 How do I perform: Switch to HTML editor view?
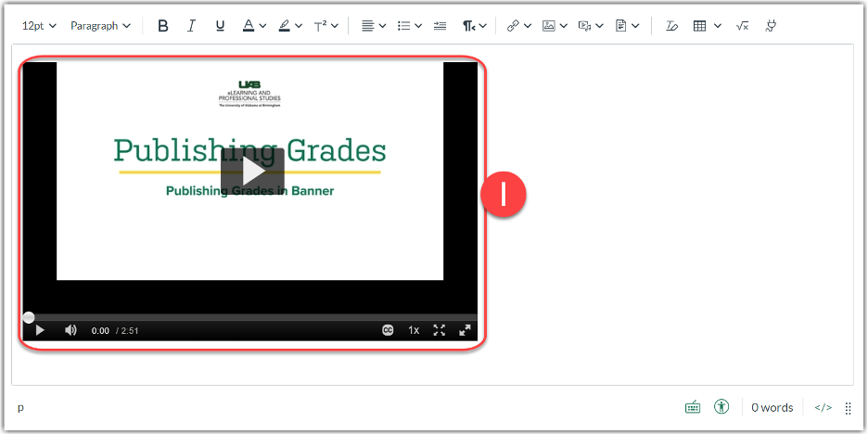coord(823,407)
